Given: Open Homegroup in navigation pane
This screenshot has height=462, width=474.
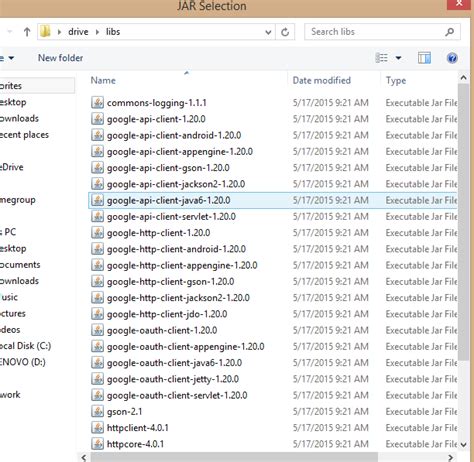Looking at the screenshot, I should point(18,200).
